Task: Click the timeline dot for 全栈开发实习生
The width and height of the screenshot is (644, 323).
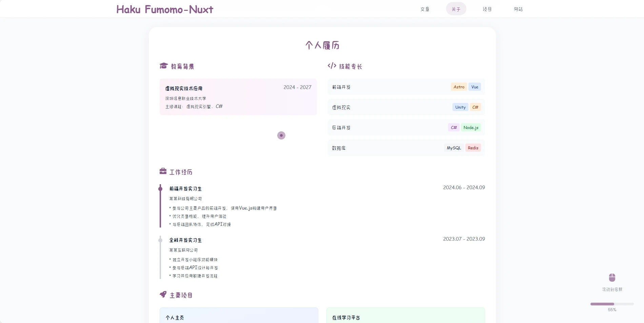Action: coord(160,240)
